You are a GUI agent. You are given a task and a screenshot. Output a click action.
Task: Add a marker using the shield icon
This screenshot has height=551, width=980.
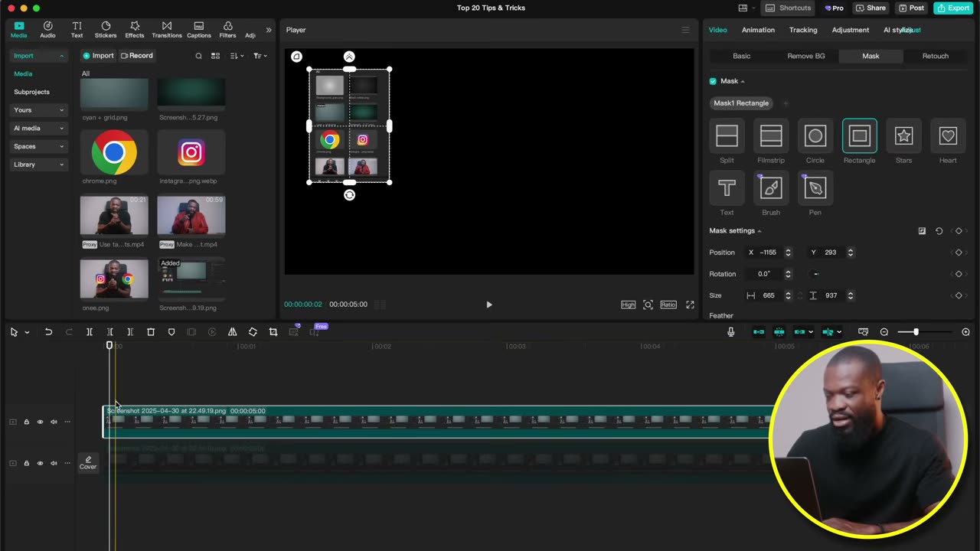point(171,332)
